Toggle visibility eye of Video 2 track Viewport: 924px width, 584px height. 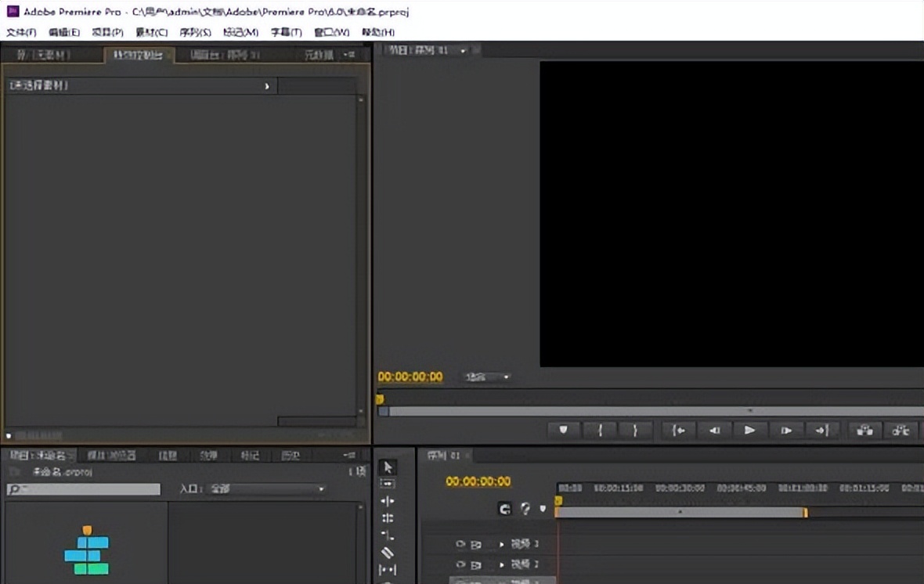[x=460, y=564]
